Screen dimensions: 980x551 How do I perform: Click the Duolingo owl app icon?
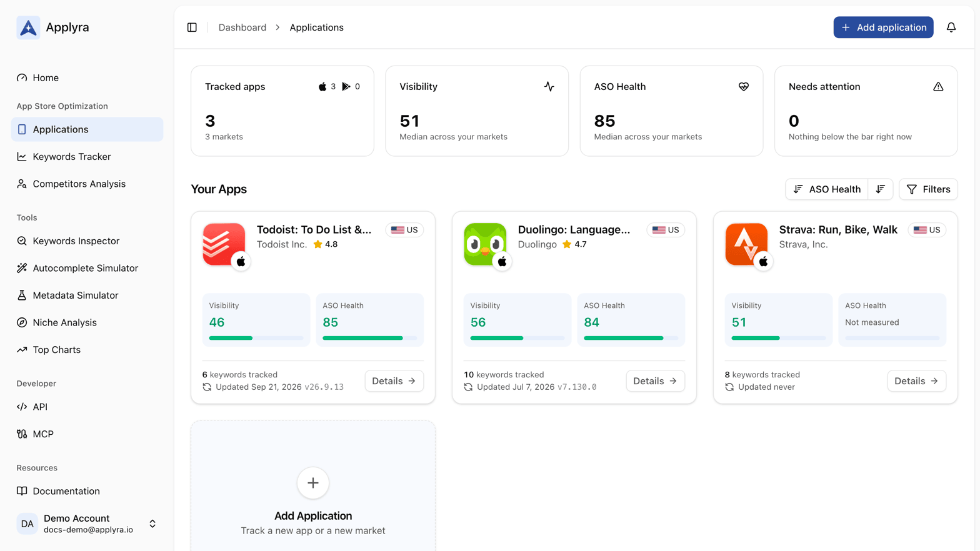pos(485,244)
